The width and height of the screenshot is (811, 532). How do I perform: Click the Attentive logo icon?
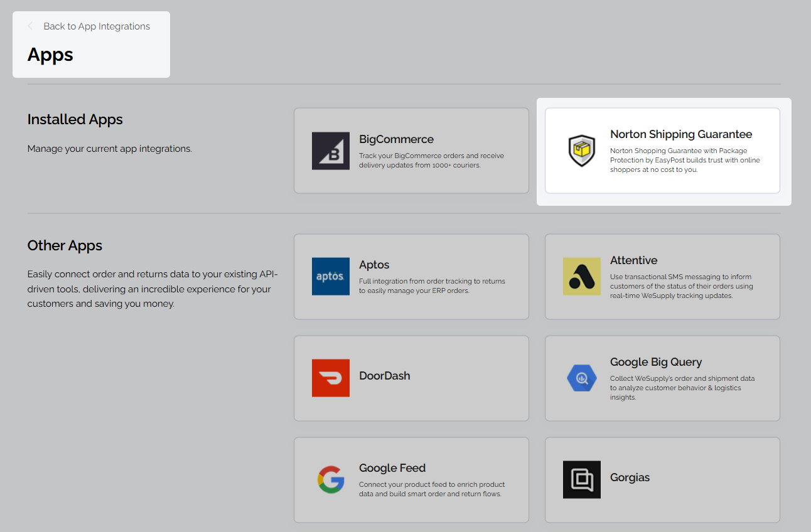582,276
